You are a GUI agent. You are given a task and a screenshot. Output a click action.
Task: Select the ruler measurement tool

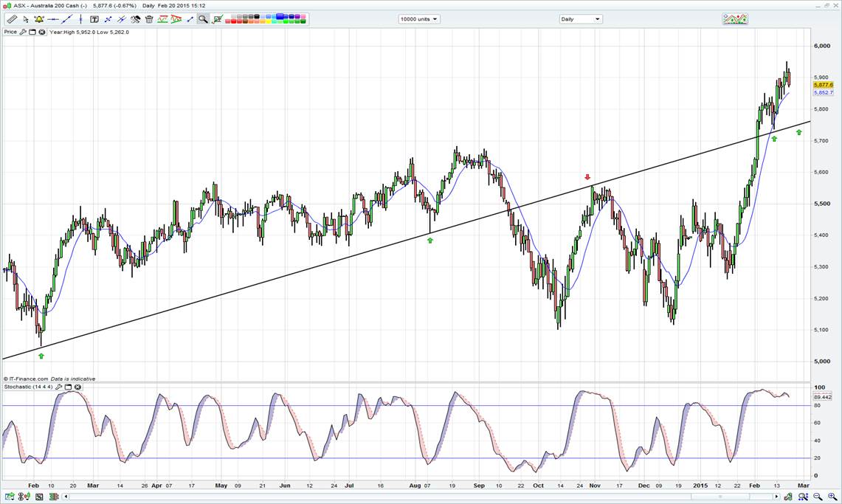[x=12, y=19]
